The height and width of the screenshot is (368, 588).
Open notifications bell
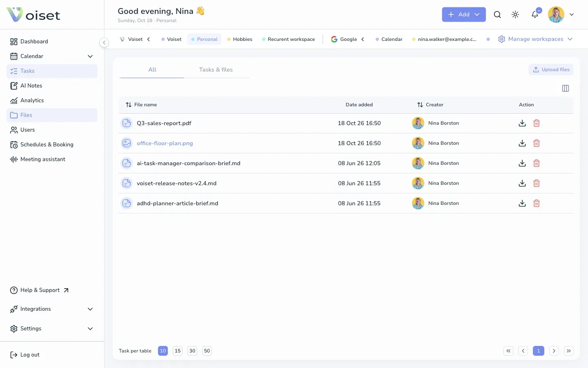(535, 15)
